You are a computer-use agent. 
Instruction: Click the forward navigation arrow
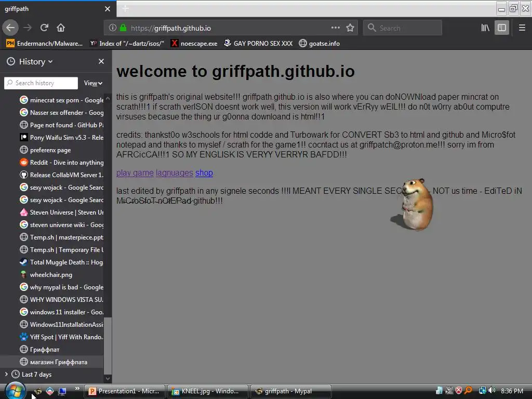[28, 28]
